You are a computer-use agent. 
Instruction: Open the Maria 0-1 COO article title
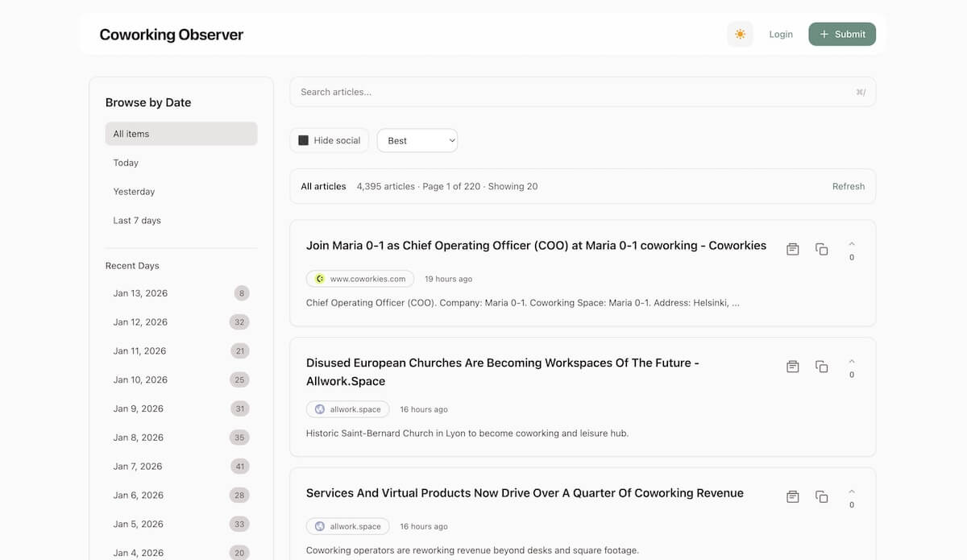tap(536, 246)
